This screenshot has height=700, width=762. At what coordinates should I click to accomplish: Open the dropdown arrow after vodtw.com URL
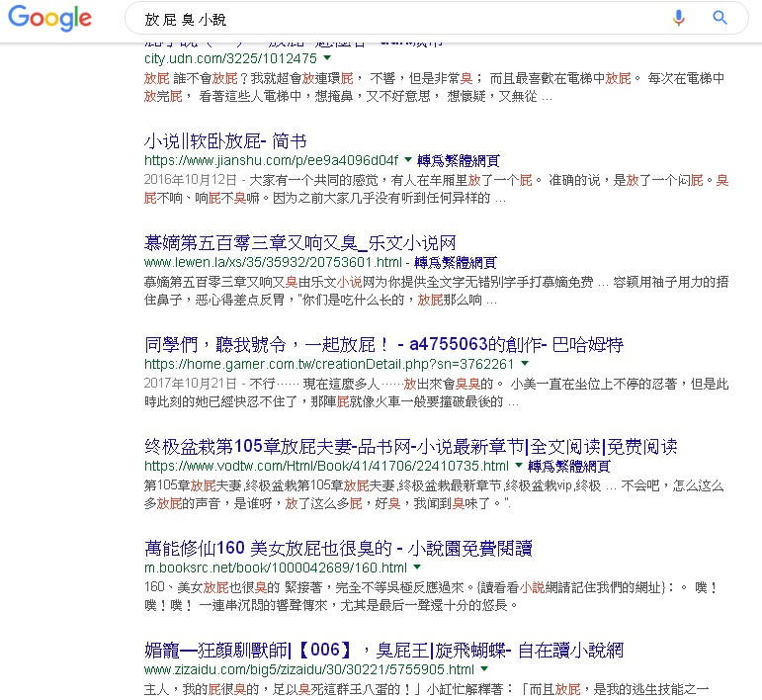coord(518,466)
